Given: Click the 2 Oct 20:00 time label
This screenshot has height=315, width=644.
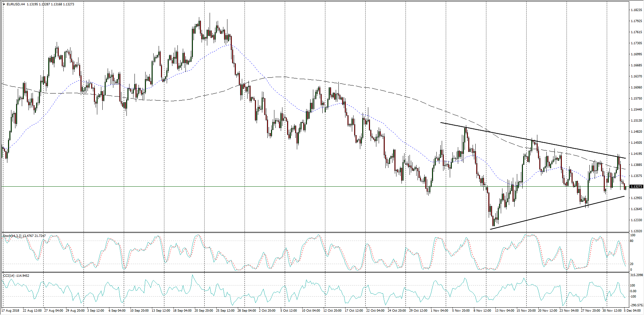Looking at the screenshot, I should [x=267, y=311].
